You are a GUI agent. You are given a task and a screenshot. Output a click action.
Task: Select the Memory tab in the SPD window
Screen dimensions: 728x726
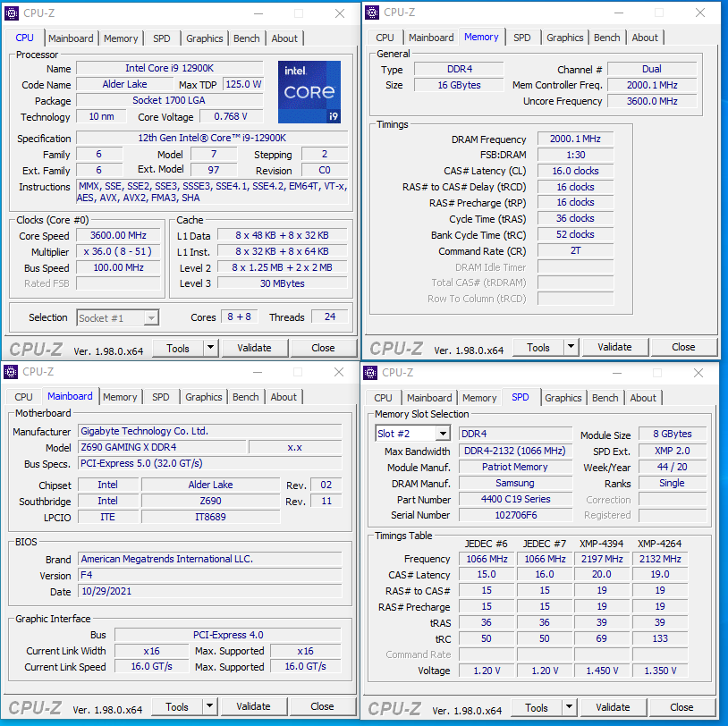[479, 398]
